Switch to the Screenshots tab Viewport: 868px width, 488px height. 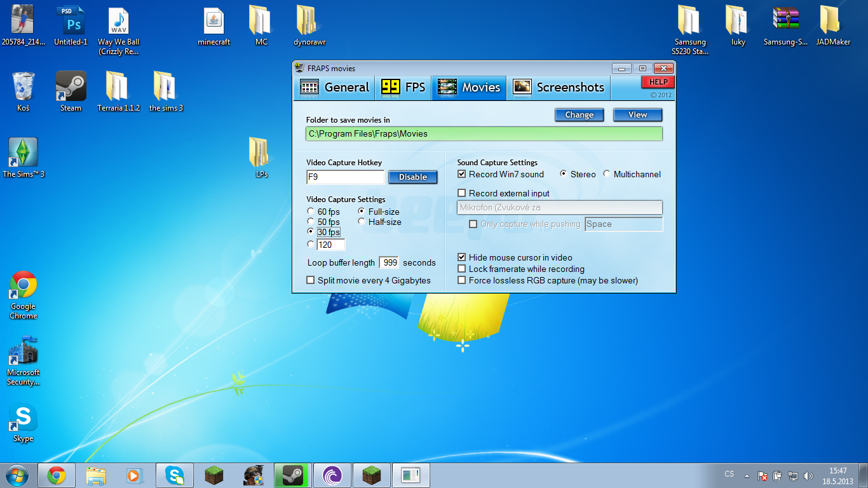tap(559, 88)
